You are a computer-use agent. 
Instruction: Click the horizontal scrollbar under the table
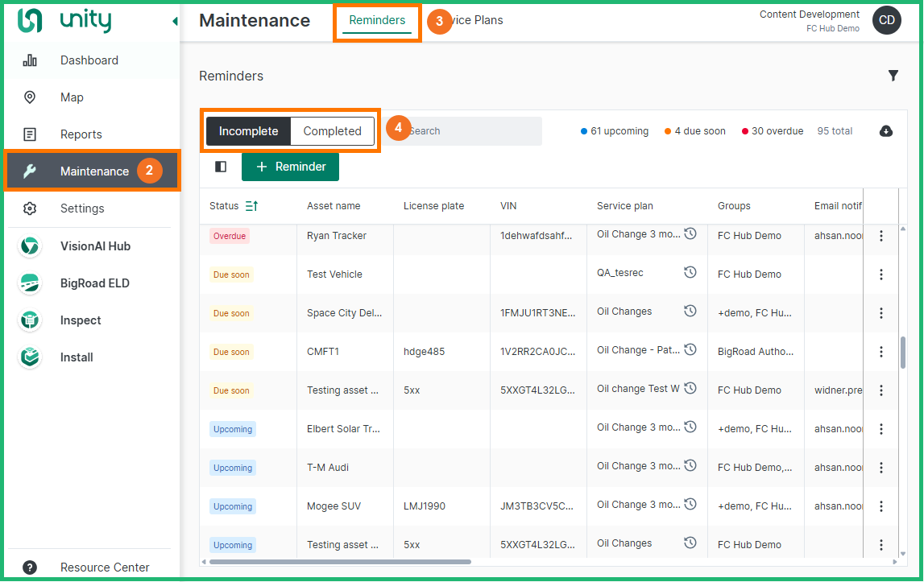tap(338, 562)
